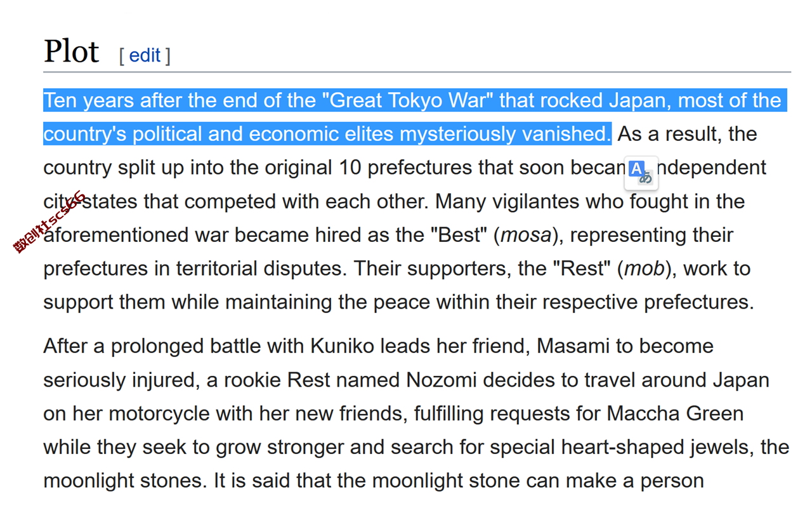Click the italic word "mosa"
Viewport: 812px width, 508px height.
click(x=526, y=235)
